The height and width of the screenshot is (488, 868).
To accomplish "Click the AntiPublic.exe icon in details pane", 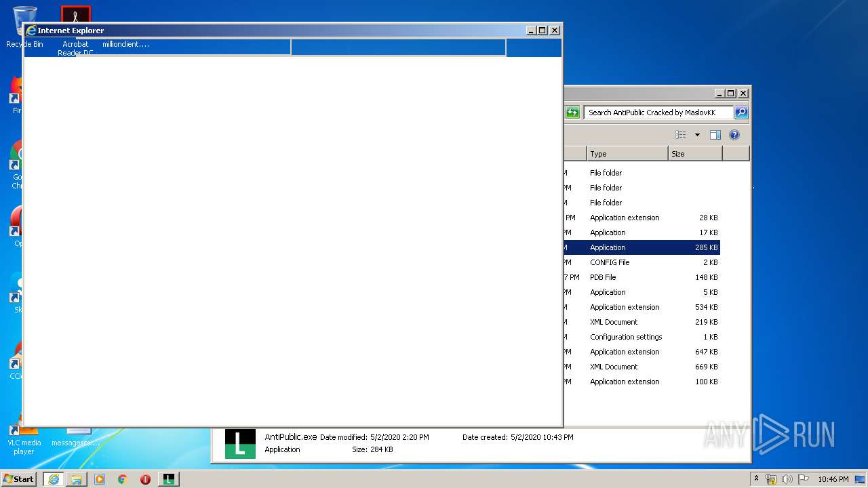I will coord(240,443).
